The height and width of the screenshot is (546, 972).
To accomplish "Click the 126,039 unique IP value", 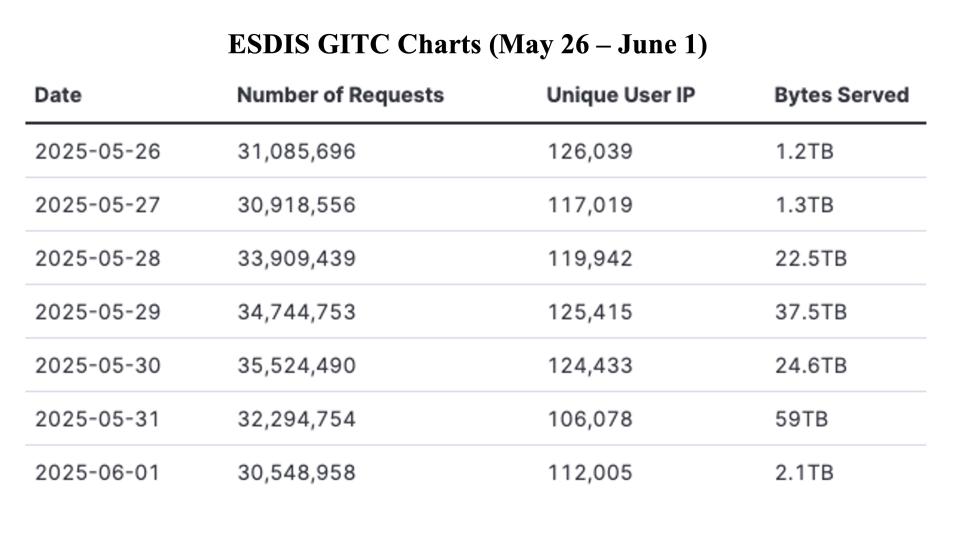I will pyautogui.click(x=590, y=151).
